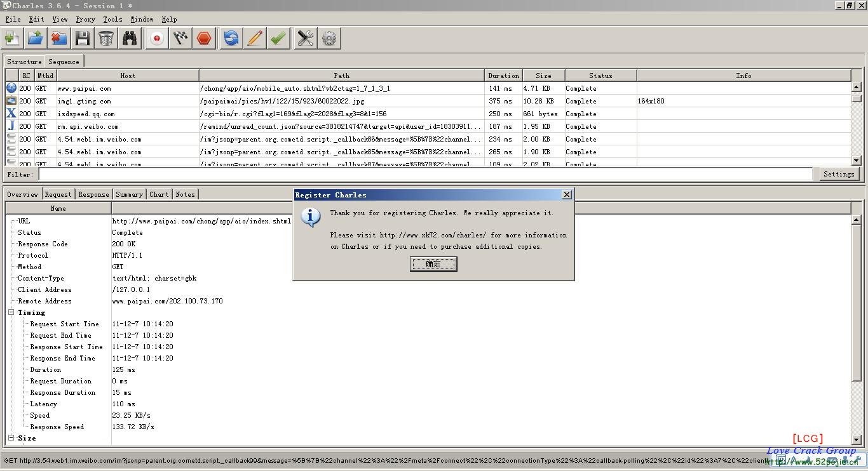Sort by the RC column header
Screen dimensions: 868x471
pyautogui.click(x=26, y=76)
